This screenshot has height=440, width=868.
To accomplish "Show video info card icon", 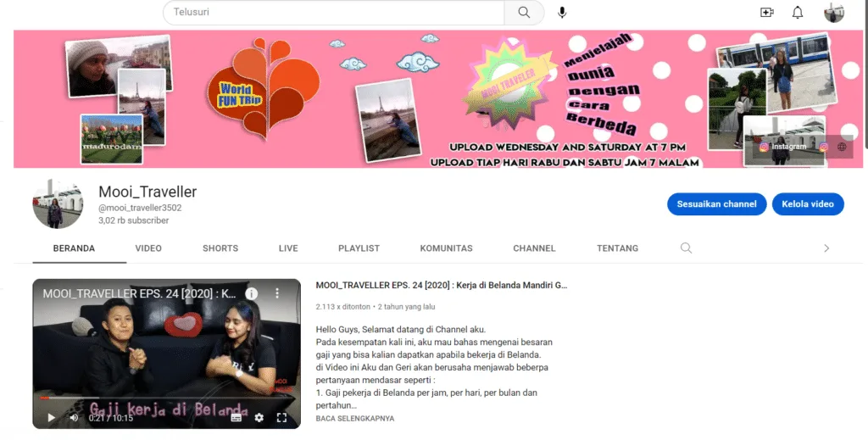I will (252, 293).
